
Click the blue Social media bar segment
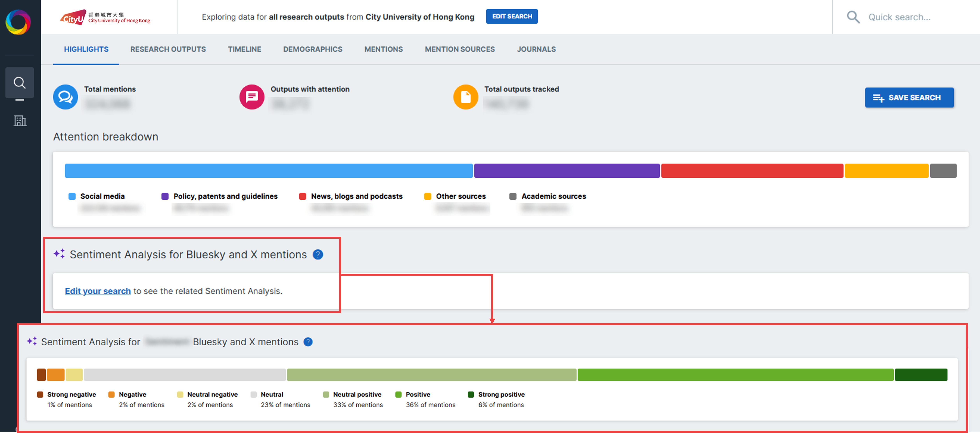tap(269, 171)
